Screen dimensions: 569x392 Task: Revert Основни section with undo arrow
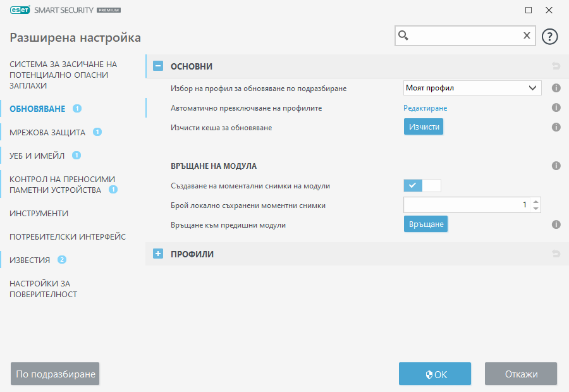[556, 66]
